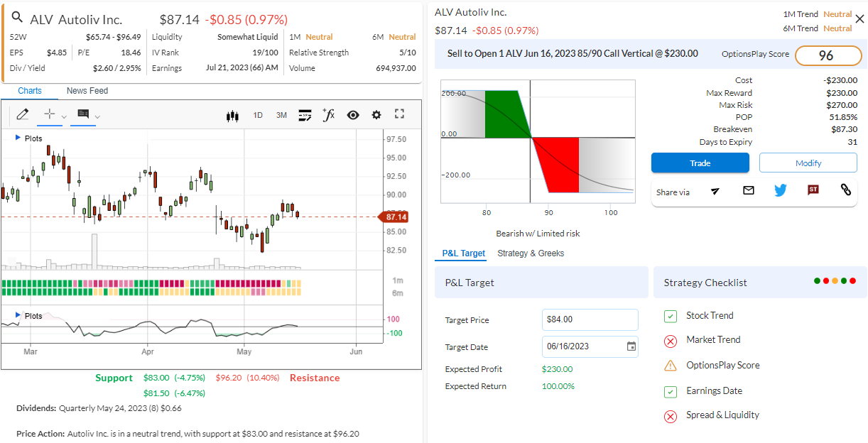Click the Relative Strength 5/10 value
Viewport: 868px width, 443px height.
click(x=408, y=53)
